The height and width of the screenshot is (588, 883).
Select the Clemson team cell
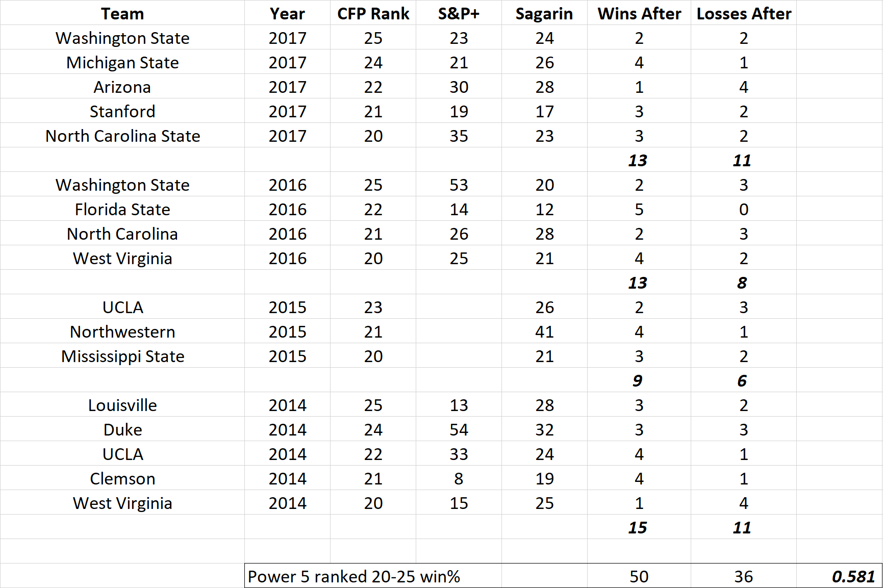tap(122, 478)
